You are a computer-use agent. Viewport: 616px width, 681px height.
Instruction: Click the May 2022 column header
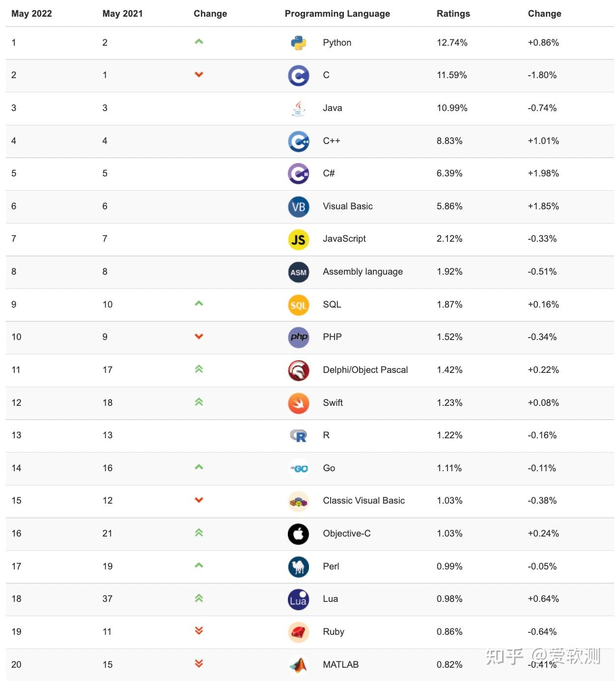pos(31,14)
